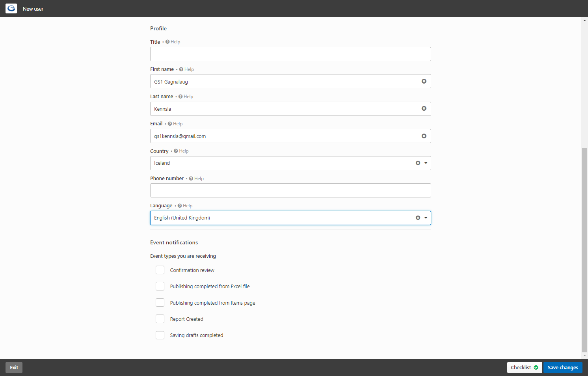Screen dimensions: 588x376
Task: Tick Publishing completed from Excel file
Action: [x=160, y=286]
